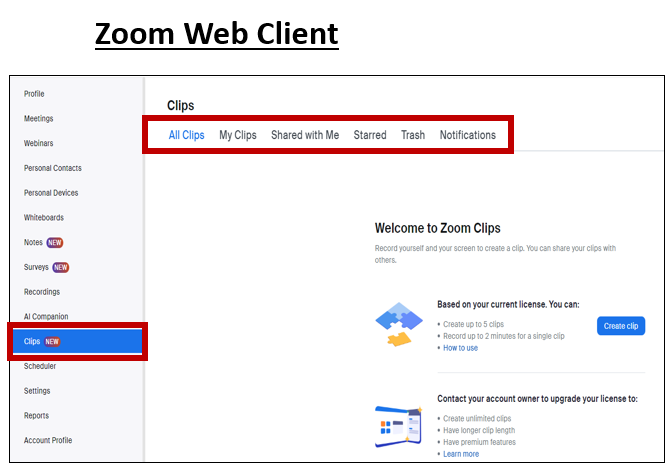Switch to the My Clips tab
The height and width of the screenshot is (466, 667).
click(238, 135)
